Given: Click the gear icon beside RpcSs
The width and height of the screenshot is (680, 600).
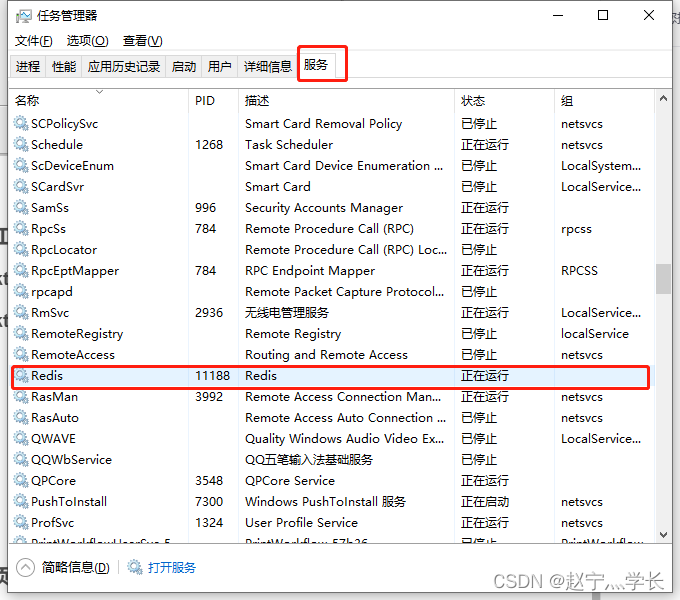Looking at the screenshot, I should 21,228.
